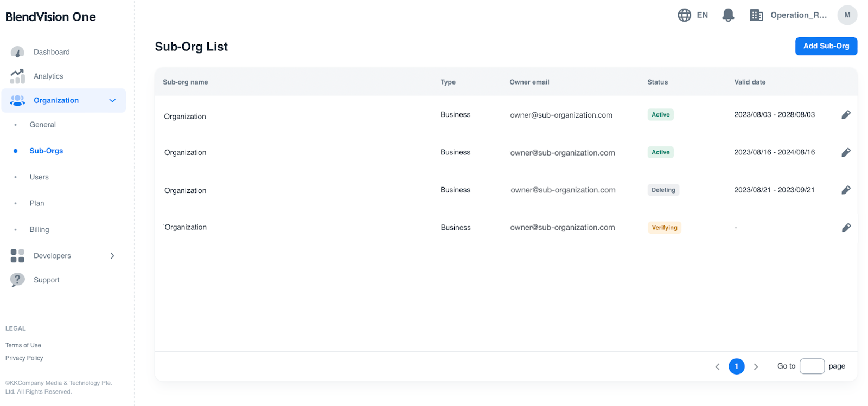Image resolution: width=868 pixels, height=406 pixels.
Task: Edit the sub-org with Verifying status
Action: pos(846,228)
